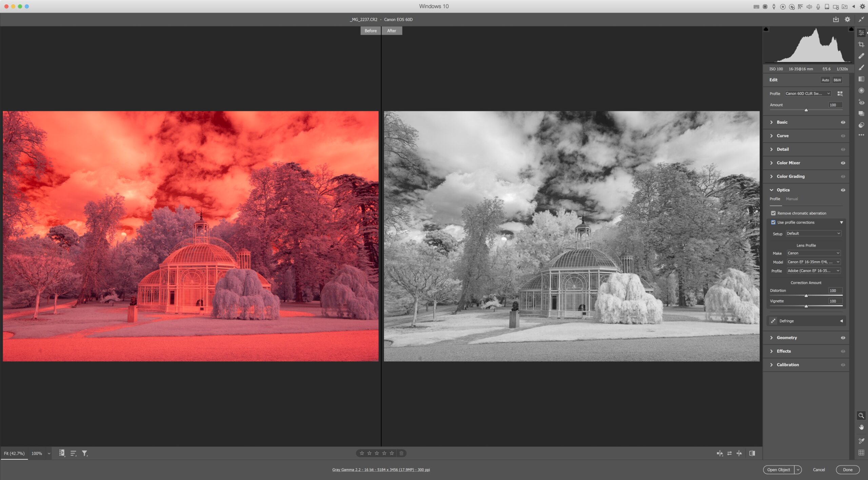
Task: Expand the Defringe section arrow
Action: click(x=841, y=321)
